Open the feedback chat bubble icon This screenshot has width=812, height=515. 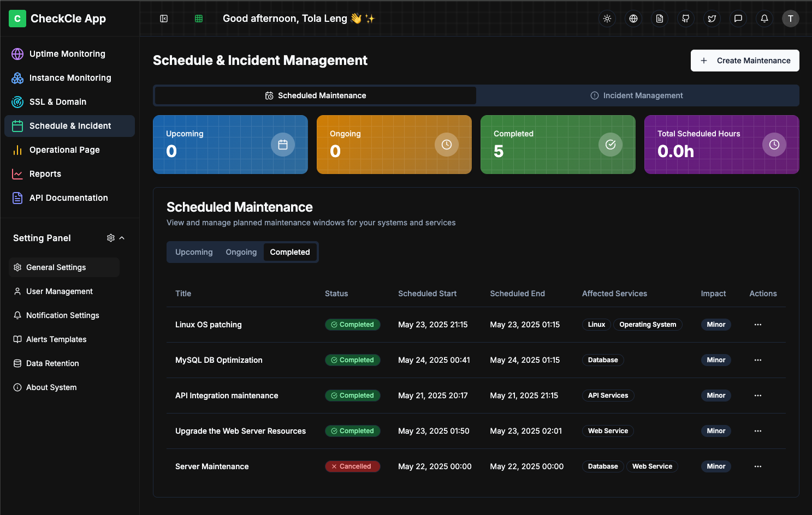(x=738, y=18)
